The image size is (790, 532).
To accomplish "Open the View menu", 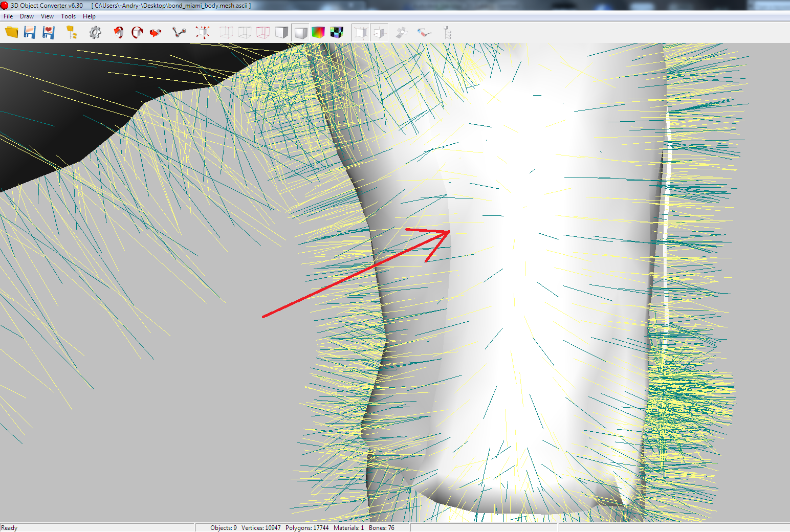I will pyautogui.click(x=47, y=16).
